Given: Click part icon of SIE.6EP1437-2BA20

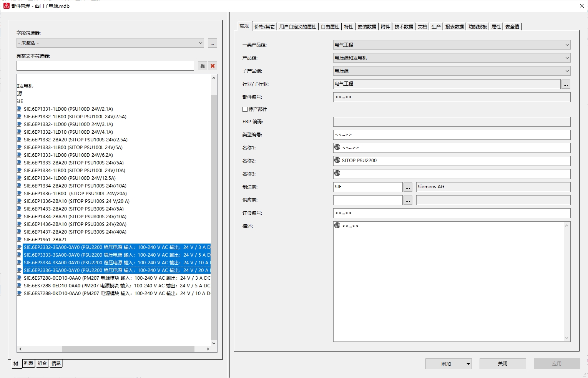Looking at the screenshot, I should [x=19, y=232].
